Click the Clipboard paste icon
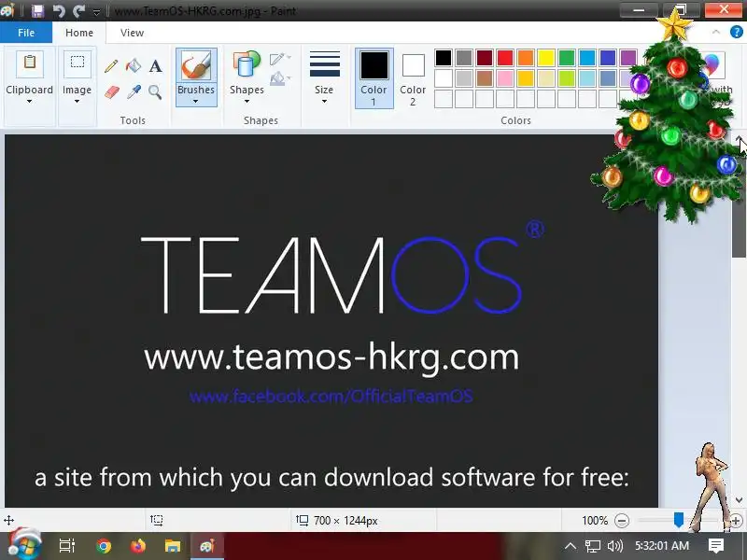The image size is (747, 560). [x=30, y=63]
